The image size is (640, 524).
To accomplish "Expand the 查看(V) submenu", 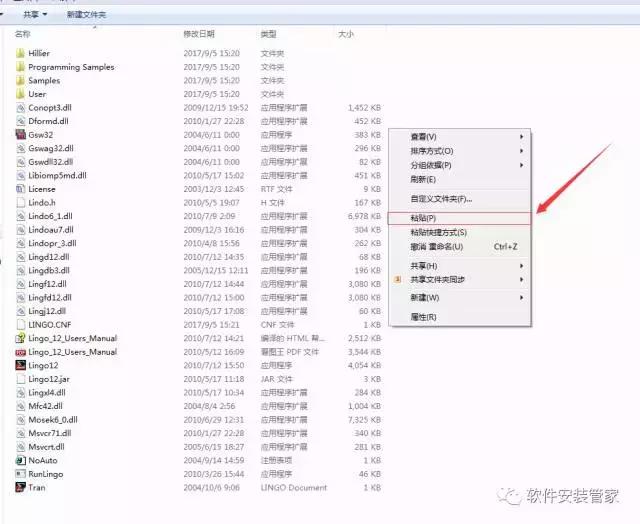I will click(x=459, y=137).
